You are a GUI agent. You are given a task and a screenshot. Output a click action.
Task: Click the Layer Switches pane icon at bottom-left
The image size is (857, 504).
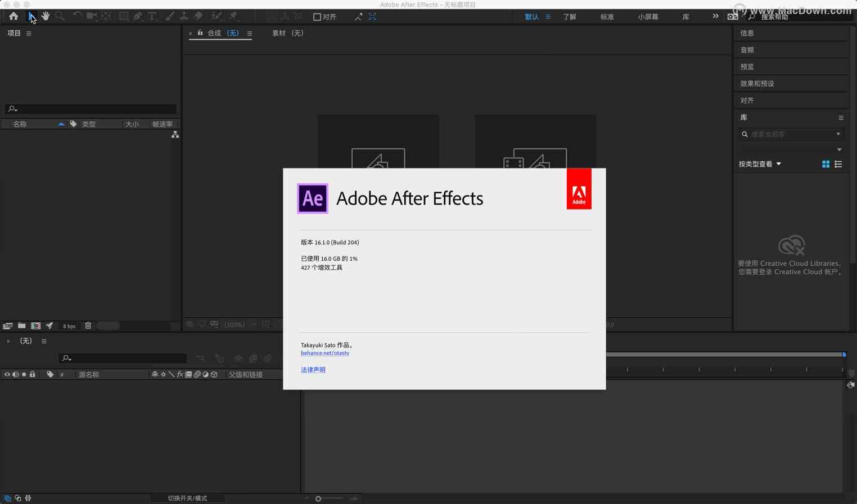[7, 498]
